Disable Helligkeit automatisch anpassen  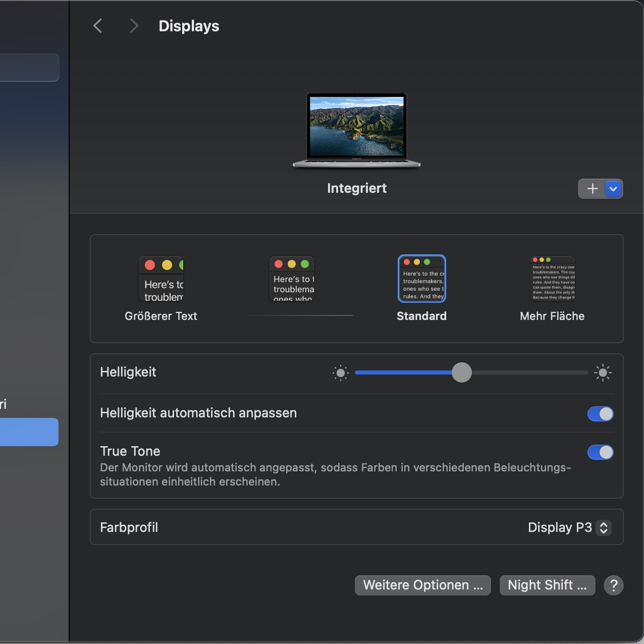pos(600,414)
